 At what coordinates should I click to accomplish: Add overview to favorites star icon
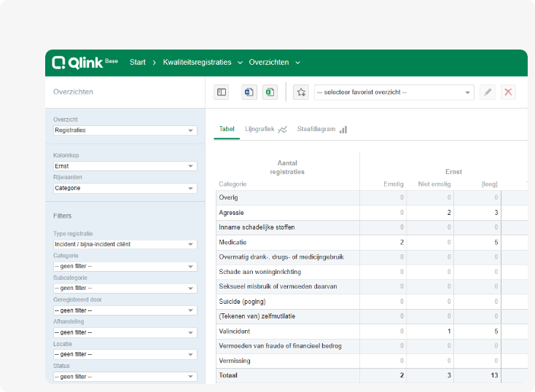tap(301, 92)
